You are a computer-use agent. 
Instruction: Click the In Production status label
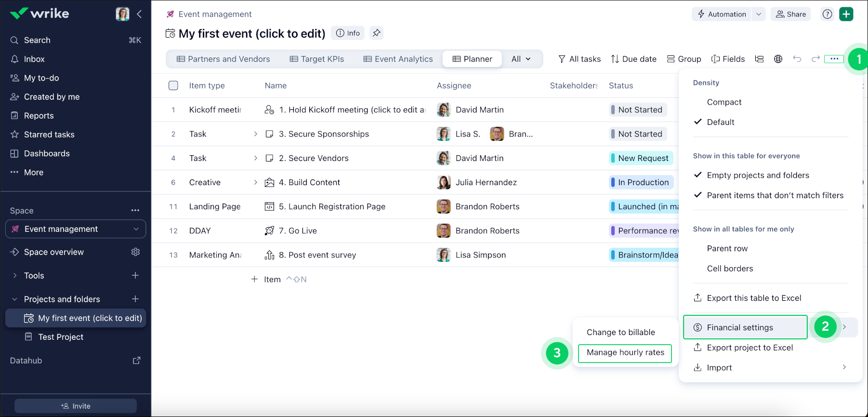coord(643,182)
